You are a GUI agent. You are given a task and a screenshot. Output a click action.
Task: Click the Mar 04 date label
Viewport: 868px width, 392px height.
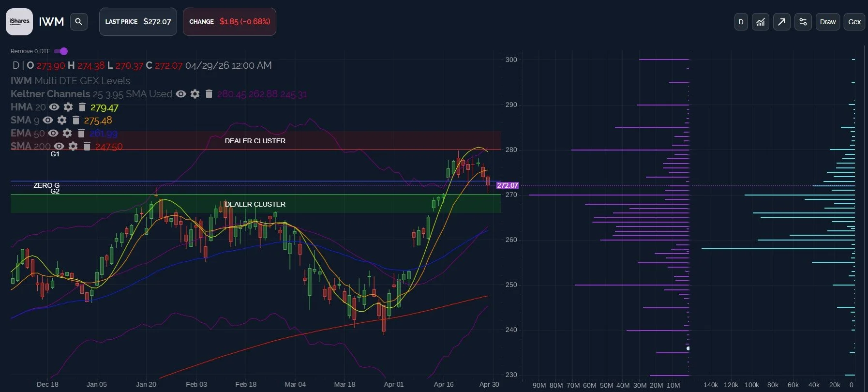pyautogui.click(x=295, y=384)
